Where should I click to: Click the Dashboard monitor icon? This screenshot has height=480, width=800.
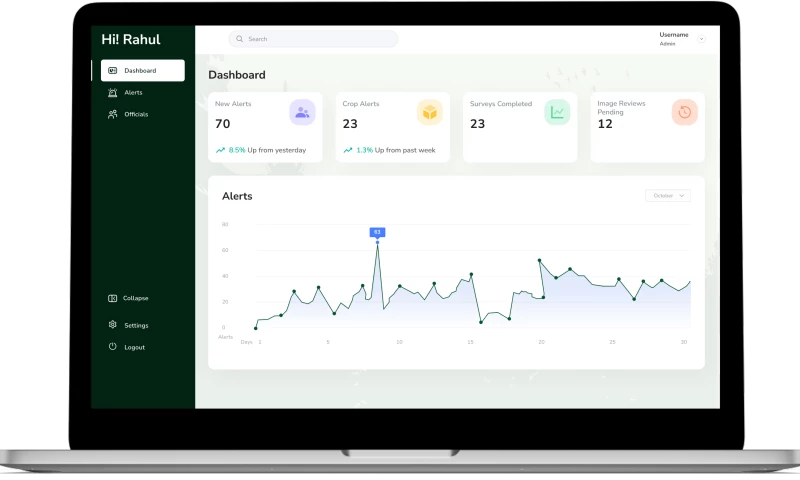[113, 70]
